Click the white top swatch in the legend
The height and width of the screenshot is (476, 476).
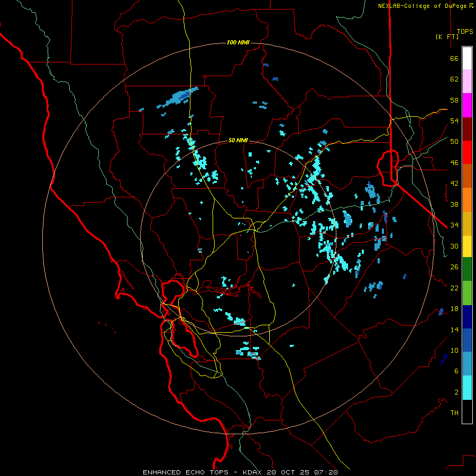(x=467, y=58)
